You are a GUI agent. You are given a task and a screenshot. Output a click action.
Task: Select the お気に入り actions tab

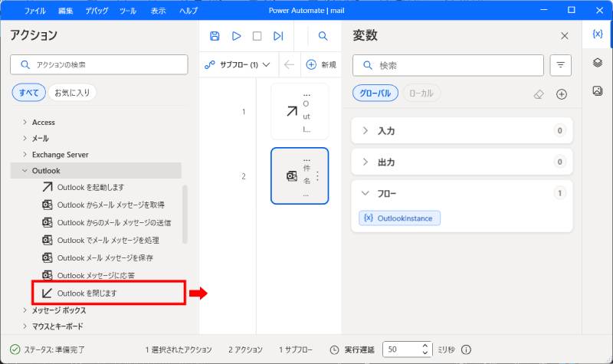[72, 93]
